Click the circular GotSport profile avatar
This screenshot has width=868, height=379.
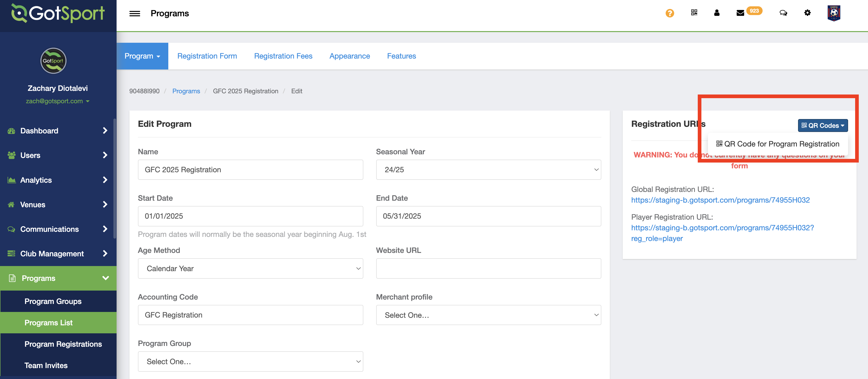(x=53, y=61)
